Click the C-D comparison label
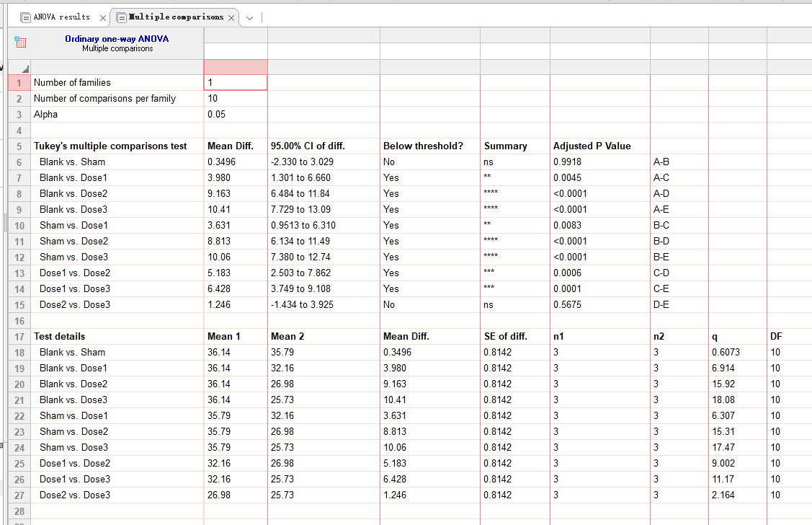812x525 pixels. pos(661,273)
